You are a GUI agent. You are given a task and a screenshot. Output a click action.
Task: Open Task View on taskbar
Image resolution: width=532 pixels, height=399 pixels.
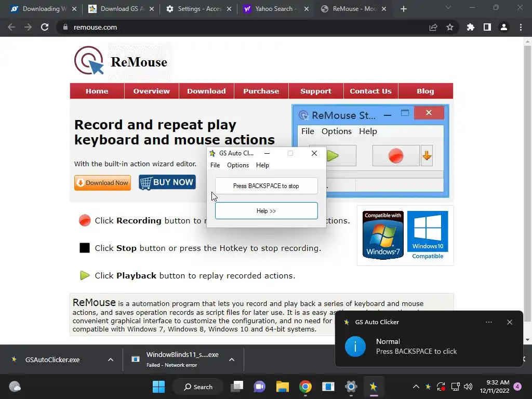coord(237,387)
